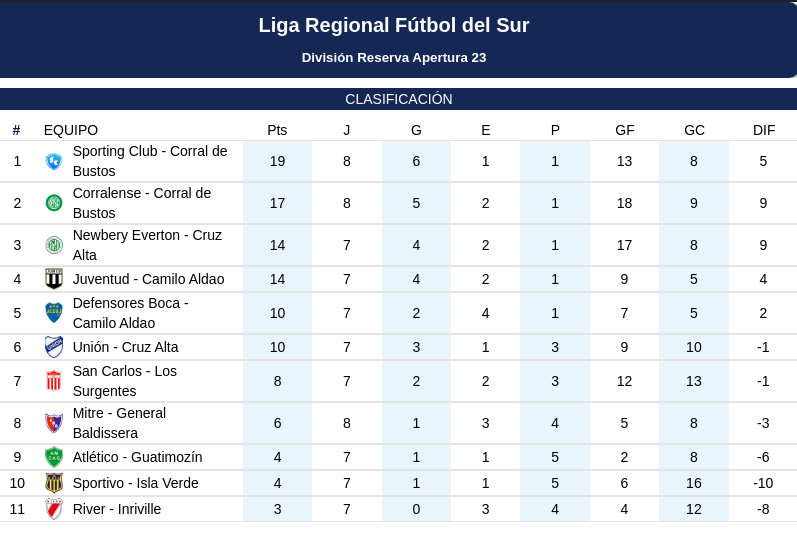Click the River Inriville crest icon
This screenshot has height=537, width=797.
coord(54,509)
